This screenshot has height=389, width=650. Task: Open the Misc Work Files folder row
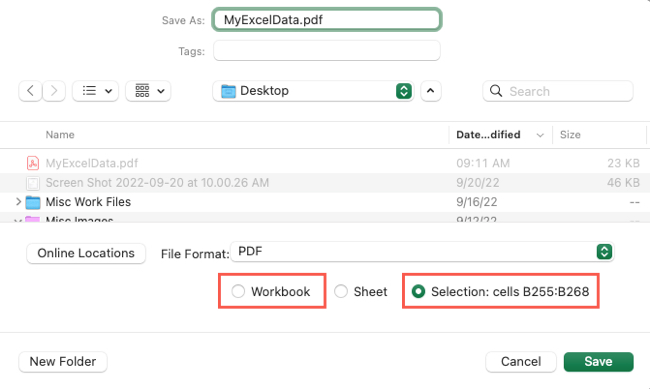point(325,202)
